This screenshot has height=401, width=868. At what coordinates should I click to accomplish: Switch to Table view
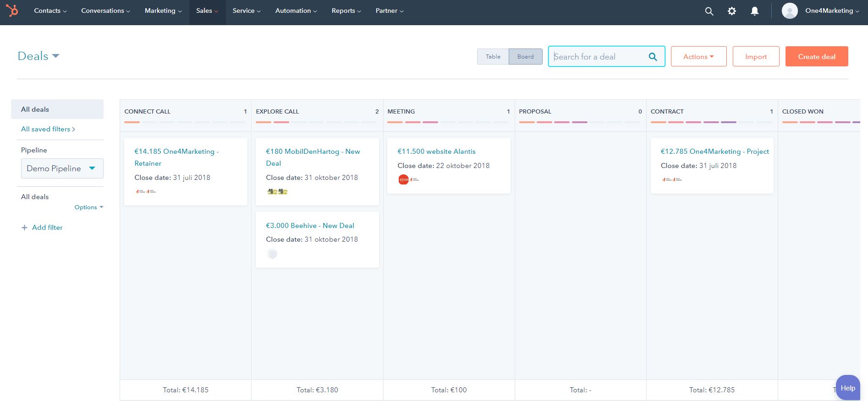pos(493,56)
